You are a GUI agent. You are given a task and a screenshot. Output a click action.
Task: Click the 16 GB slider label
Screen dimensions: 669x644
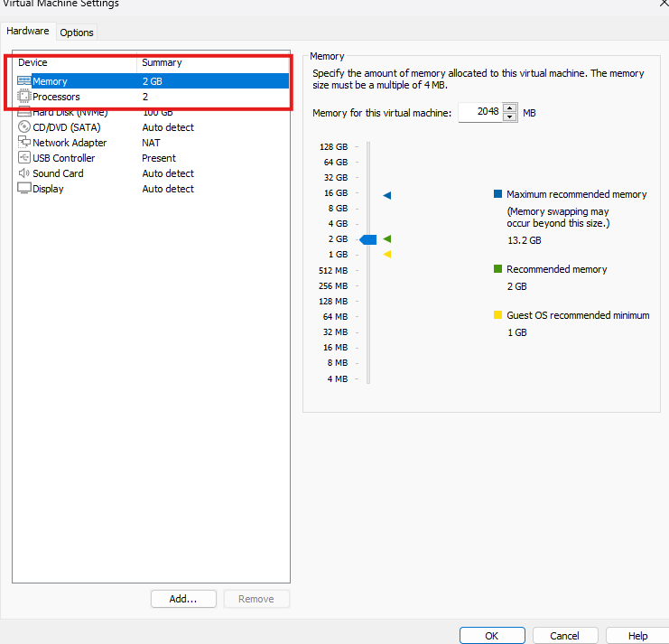(335, 193)
